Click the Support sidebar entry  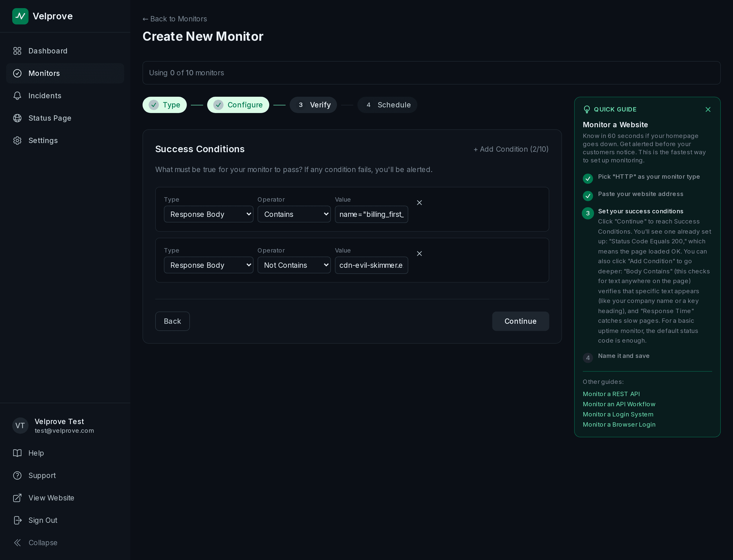tap(65, 475)
